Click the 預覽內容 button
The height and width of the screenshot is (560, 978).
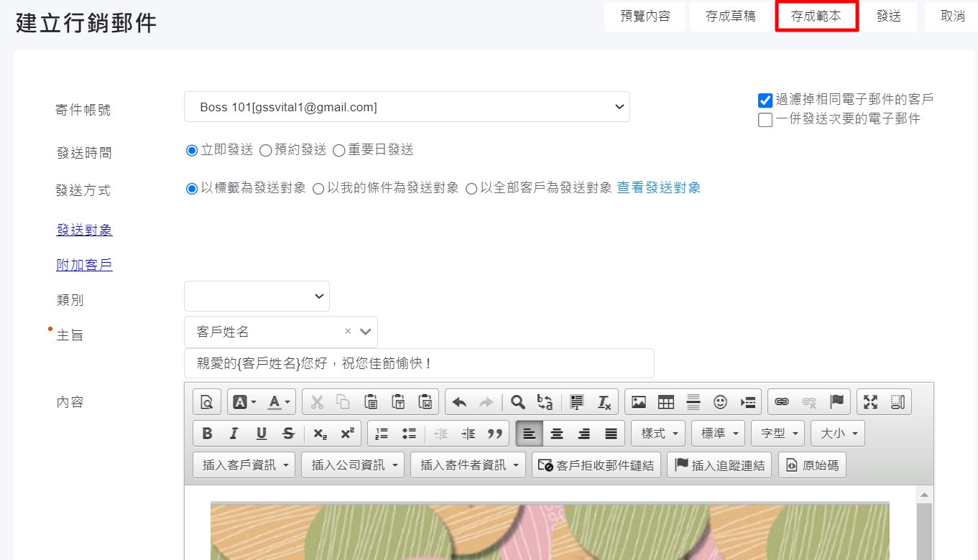tap(645, 17)
